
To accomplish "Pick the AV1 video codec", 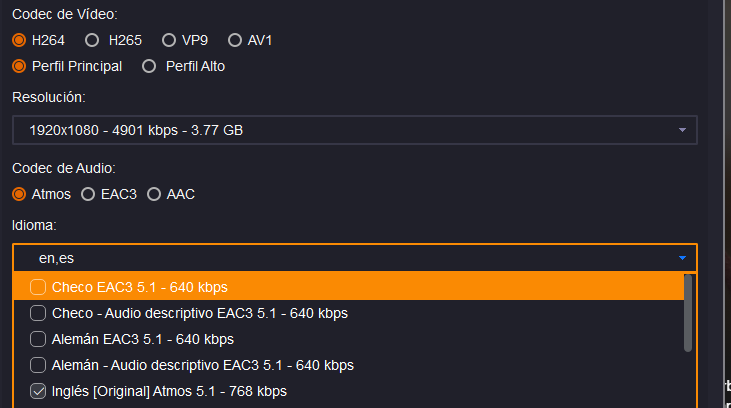I will coord(235,41).
